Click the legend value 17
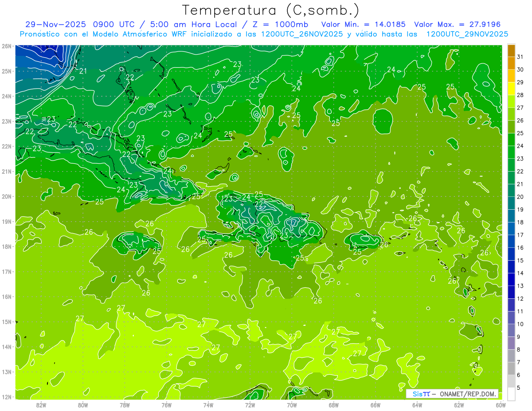 click(x=520, y=235)
